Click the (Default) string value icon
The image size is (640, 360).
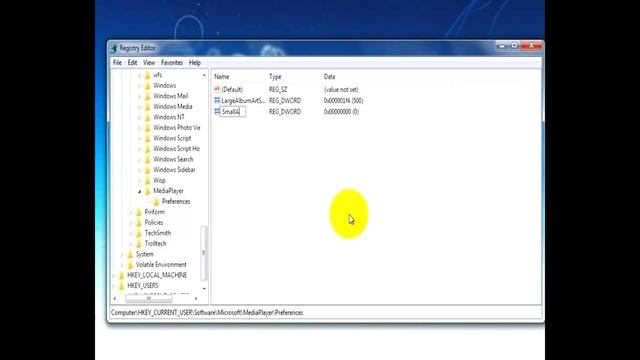point(217,89)
